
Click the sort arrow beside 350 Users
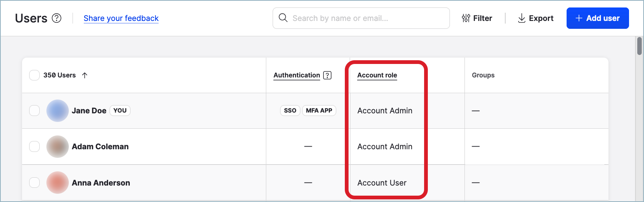85,75
